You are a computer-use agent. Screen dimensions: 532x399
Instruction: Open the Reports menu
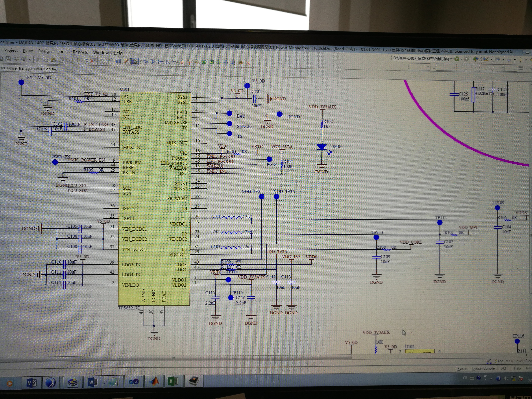(80, 52)
